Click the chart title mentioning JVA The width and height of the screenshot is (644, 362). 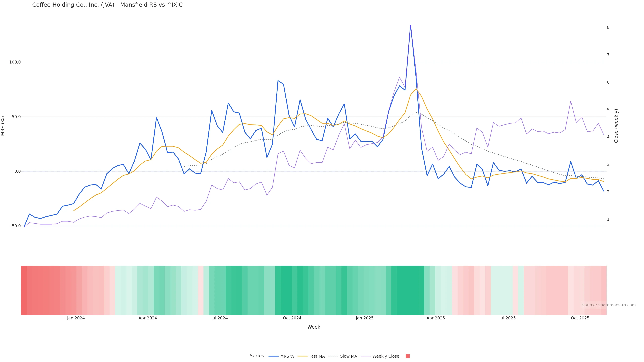tap(108, 5)
